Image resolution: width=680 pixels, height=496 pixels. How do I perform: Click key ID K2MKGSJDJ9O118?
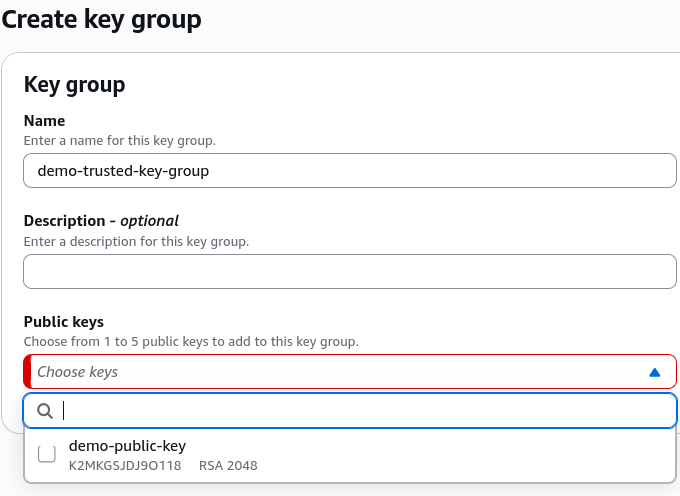tap(125, 466)
